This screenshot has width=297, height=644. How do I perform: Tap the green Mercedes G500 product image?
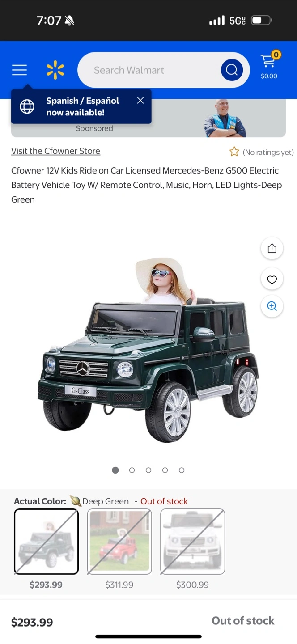pyautogui.click(x=148, y=349)
